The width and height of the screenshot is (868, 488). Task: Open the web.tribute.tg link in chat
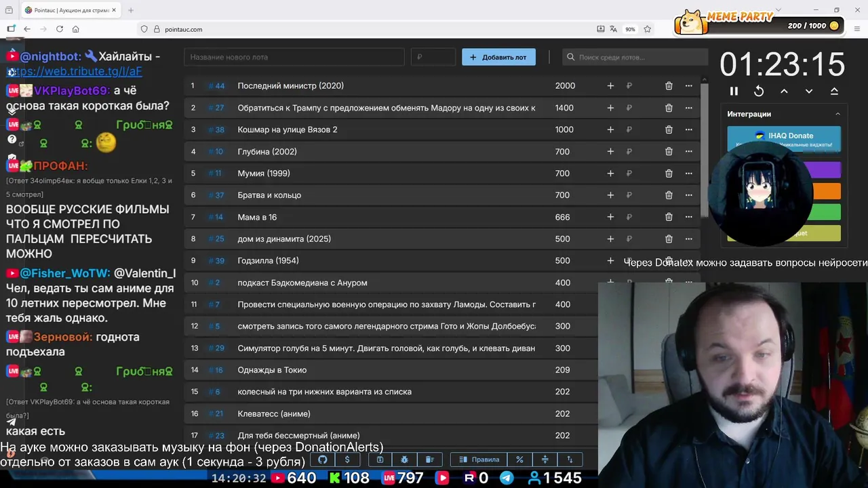click(75, 71)
